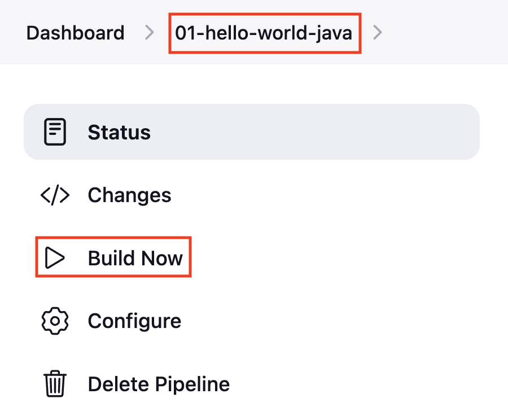Image resolution: width=508 pixels, height=420 pixels.
Task: View pipeline changes from the side panel
Action: pos(129,195)
